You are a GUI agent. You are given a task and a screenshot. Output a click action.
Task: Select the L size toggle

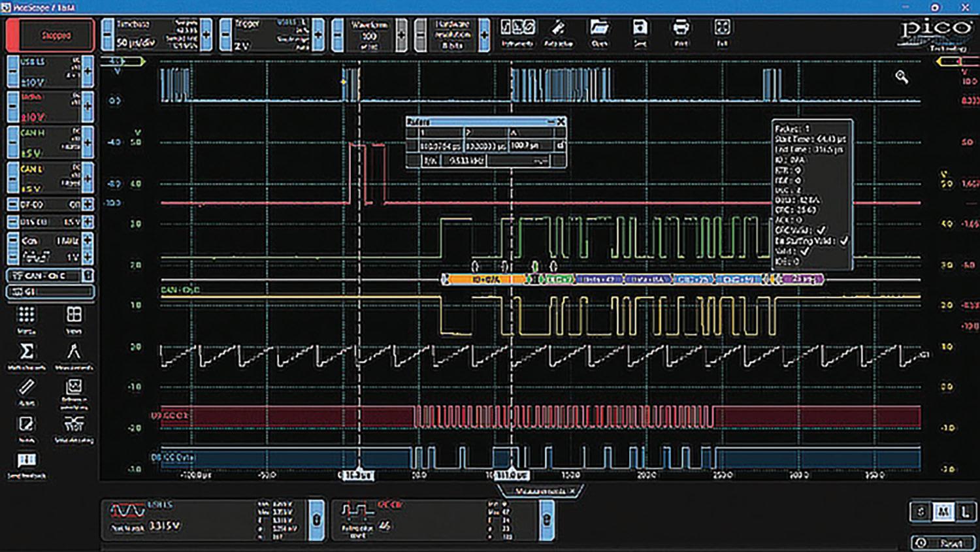point(966,511)
